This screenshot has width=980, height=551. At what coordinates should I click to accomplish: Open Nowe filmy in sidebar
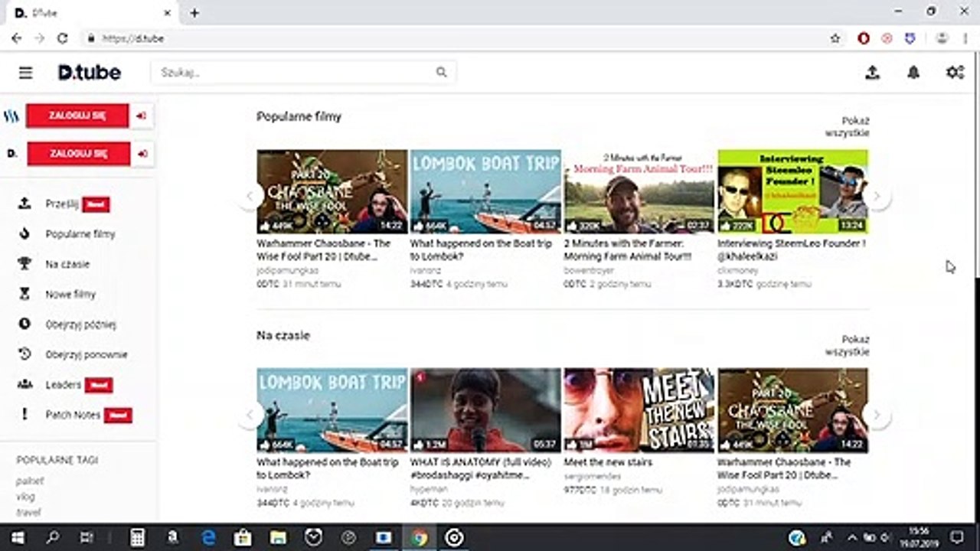[70, 294]
